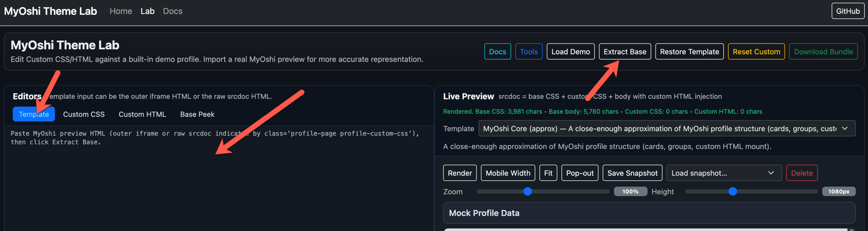The height and width of the screenshot is (231, 868).
Task: Click the blue outlined Docs button
Action: point(497,51)
